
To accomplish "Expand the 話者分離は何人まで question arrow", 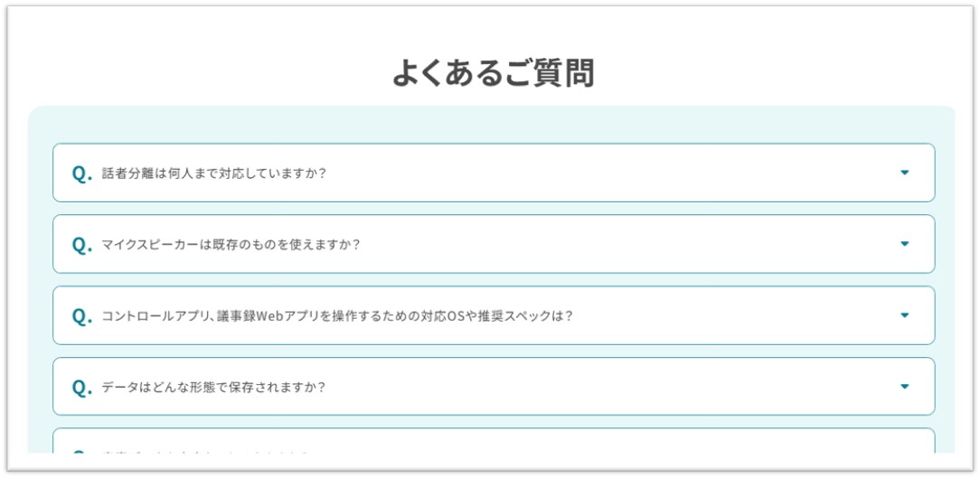I will [x=904, y=173].
